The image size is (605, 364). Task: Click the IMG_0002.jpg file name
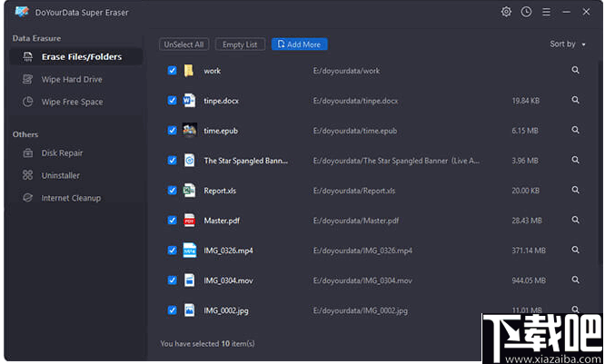pyautogui.click(x=226, y=310)
